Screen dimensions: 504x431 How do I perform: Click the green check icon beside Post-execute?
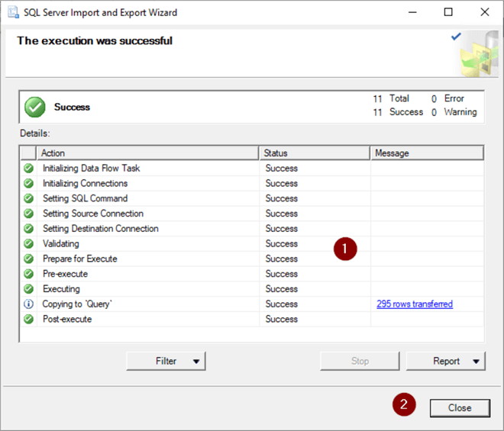click(x=28, y=320)
